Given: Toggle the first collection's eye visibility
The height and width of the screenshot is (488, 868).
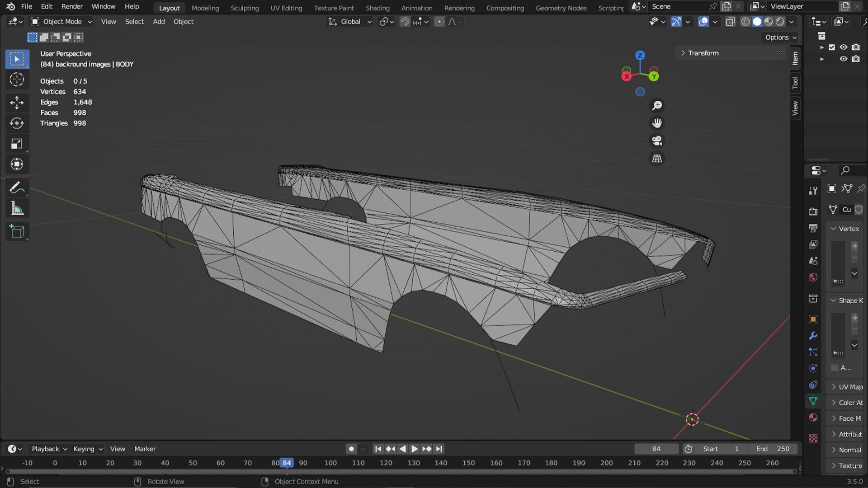Looking at the screenshot, I should coord(844,47).
